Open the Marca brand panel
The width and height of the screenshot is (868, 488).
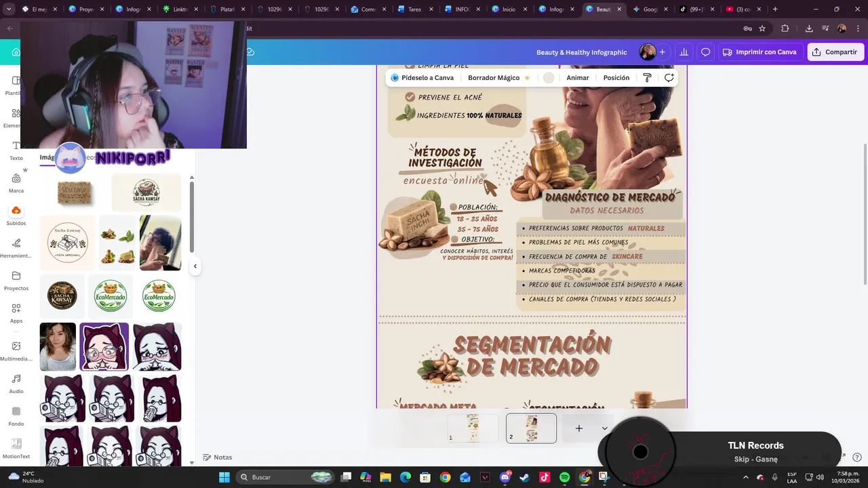click(x=16, y=183)
